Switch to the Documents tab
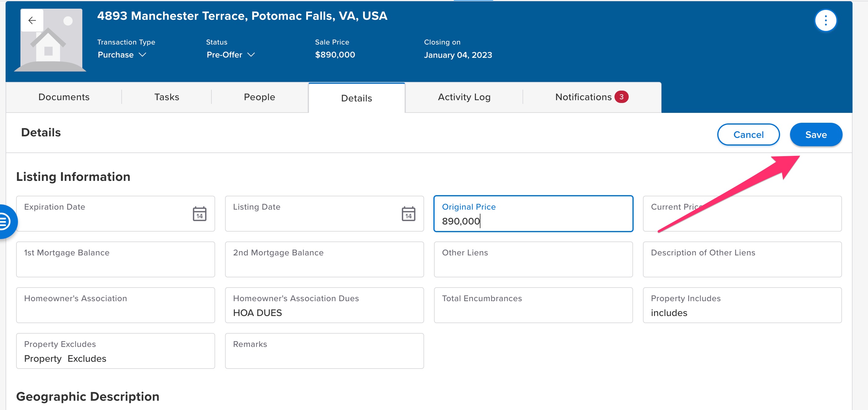This screenshot has width=868, height=410. [64, 97]
